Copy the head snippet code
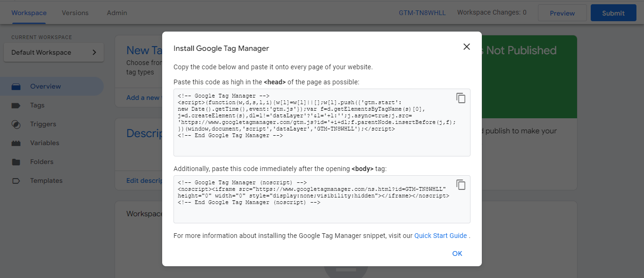This screenshot has width=644, height=278. tap(461, 98)
